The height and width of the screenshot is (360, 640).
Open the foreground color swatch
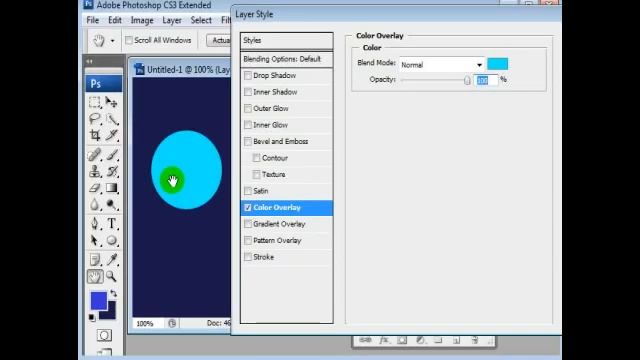[98, 300]
